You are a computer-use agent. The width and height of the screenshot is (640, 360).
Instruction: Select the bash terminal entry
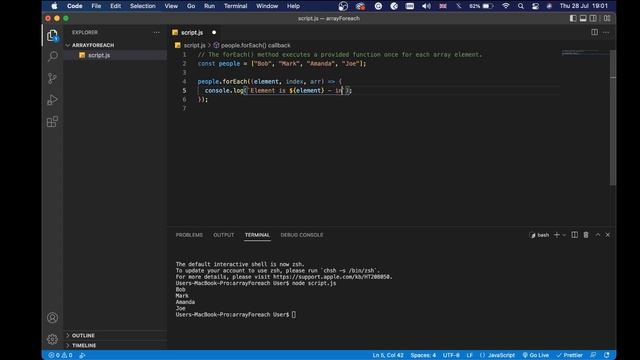tap(539, 235)
